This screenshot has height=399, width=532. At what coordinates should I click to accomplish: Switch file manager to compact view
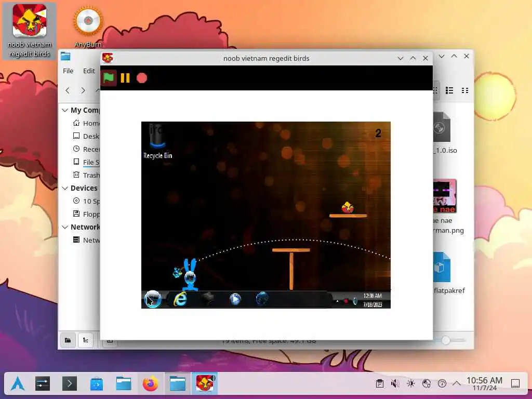(465, 90)
